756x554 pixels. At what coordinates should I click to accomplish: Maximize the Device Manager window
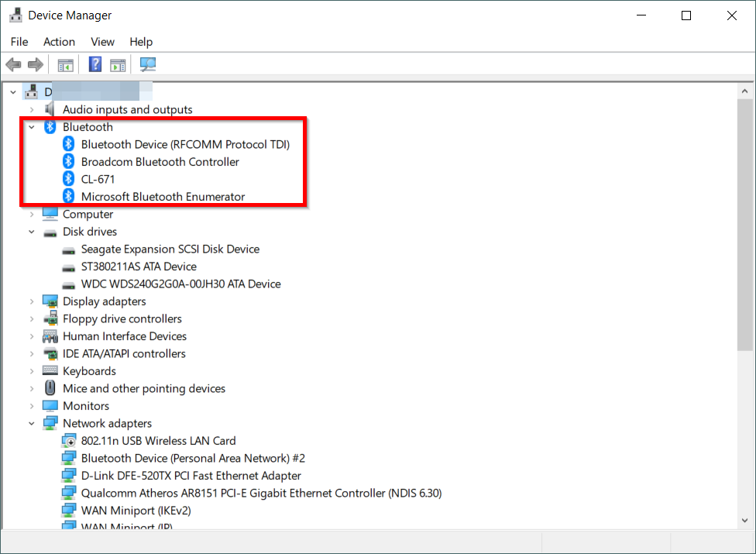click(x=686, y=15)
